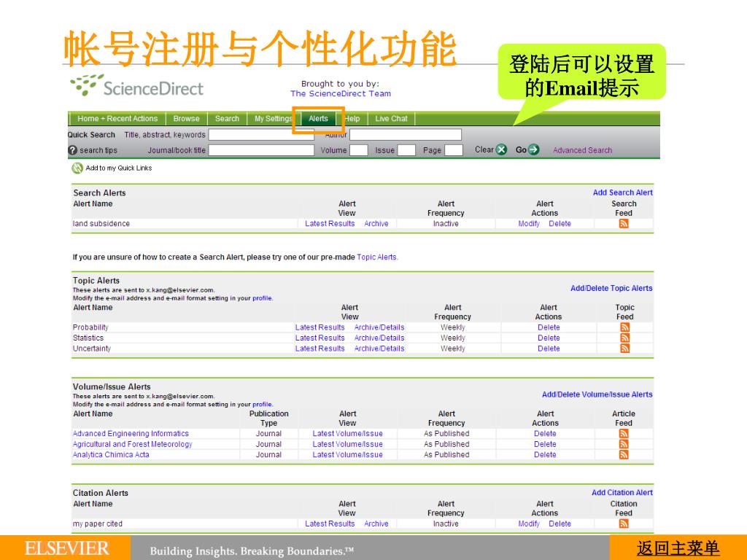This screenshot has width=747, height=560.
Task: Click the Advanced Search link
Action: 582,151
